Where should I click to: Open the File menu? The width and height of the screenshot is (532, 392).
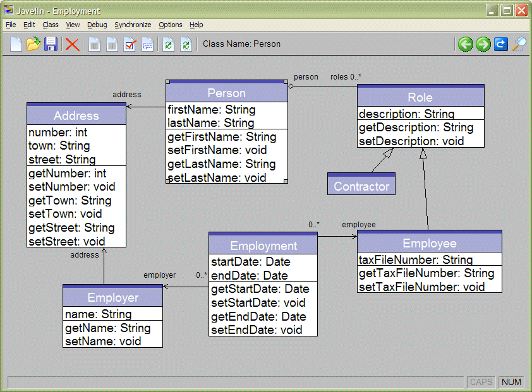click(11, 25)
